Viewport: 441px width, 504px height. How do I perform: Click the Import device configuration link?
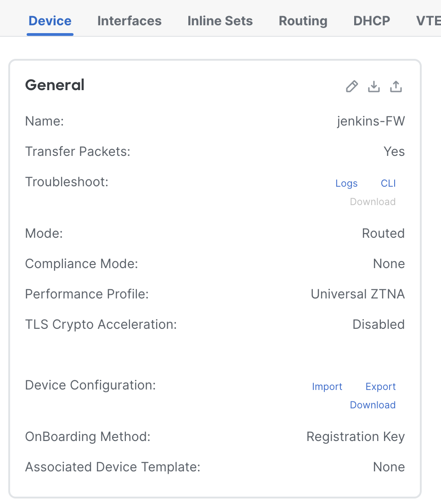[327, 386]
